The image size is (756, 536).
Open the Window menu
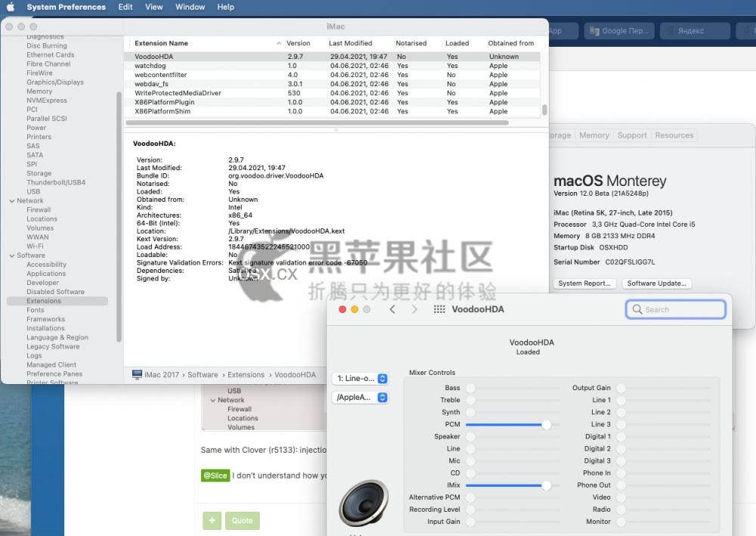190,7
